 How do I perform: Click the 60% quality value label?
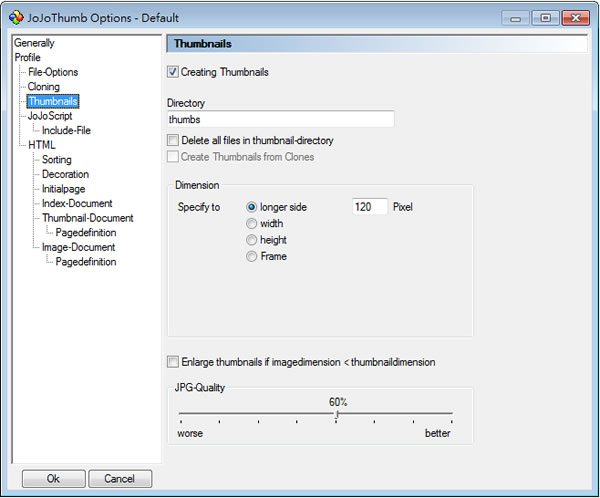tap(338, 402)
